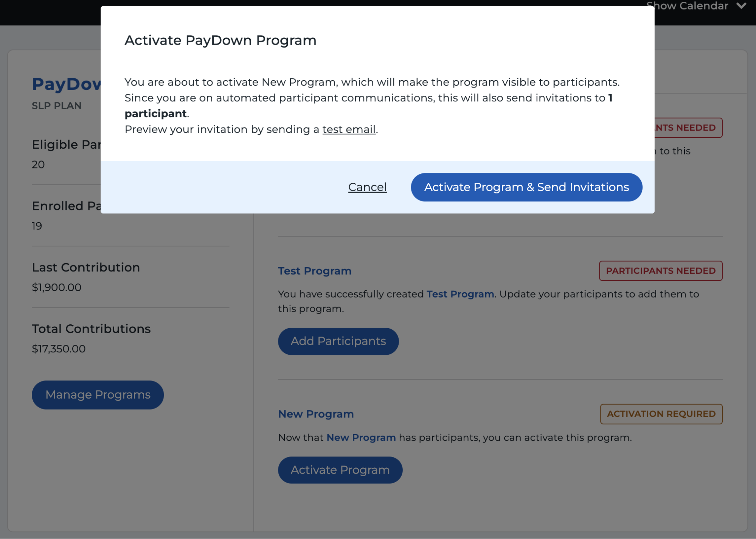Click the Manage Programs button

coord(98,395)
